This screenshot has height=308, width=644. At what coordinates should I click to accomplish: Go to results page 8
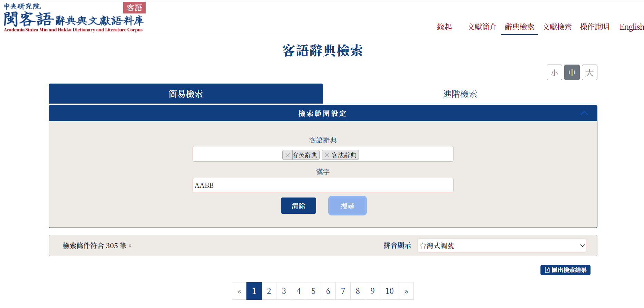coord(358,291)
